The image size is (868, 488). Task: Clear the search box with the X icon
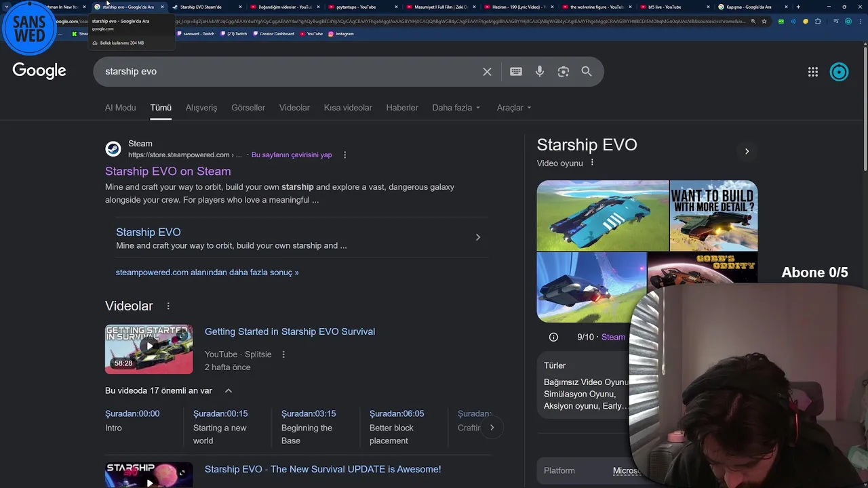[487, 71]
